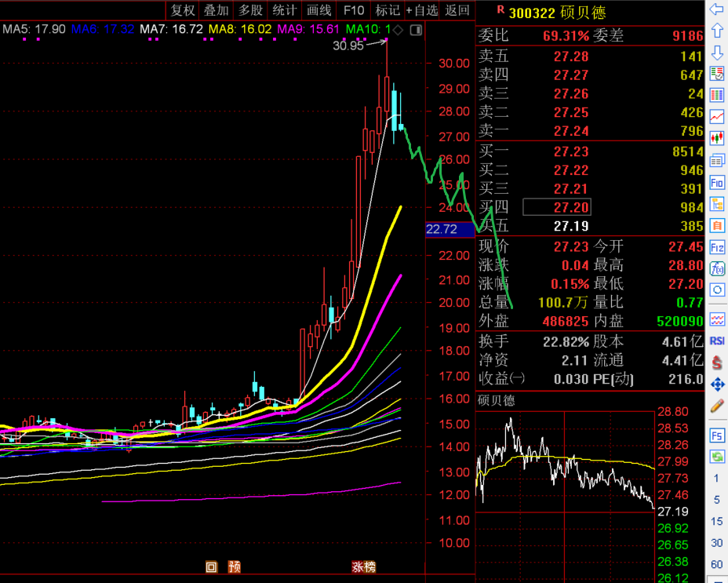Click the blue MA6: 17.32 label

103,29
